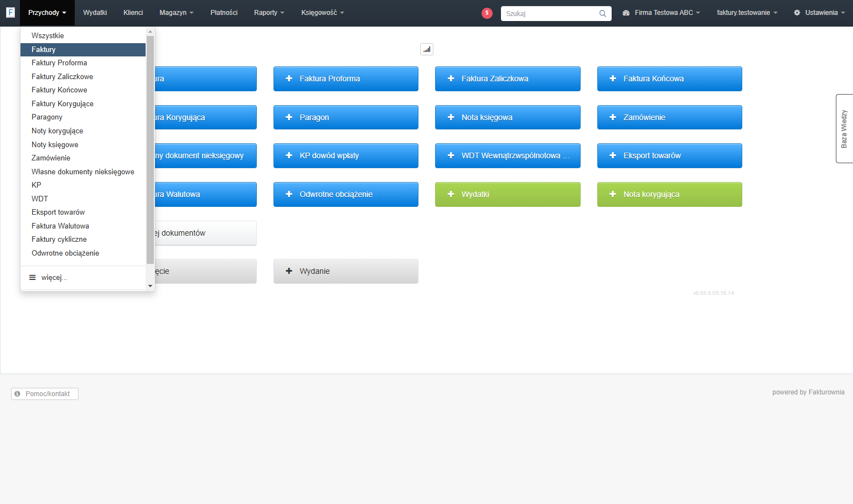Add a KP dowód wpłaty
The width and height of the screenshot is (853, 504).
coord(346,155)
